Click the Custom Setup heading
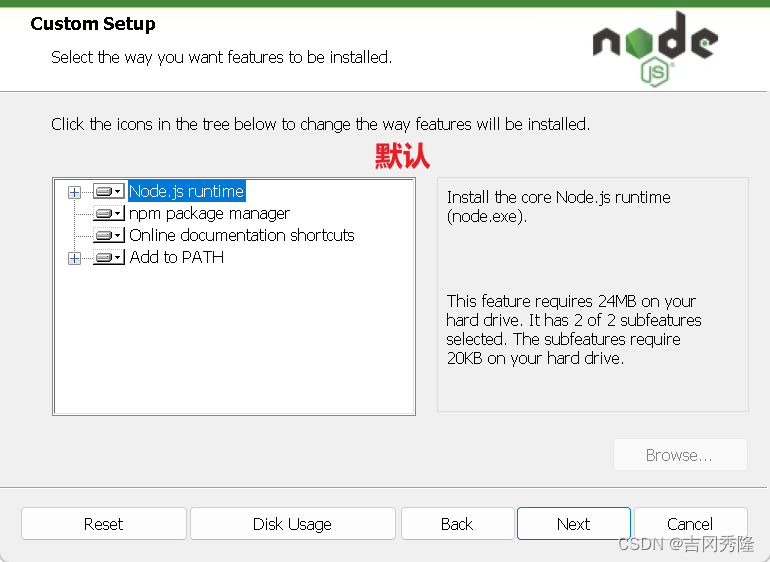The width and height of the screenshot is (770, 562). point(93,24)
